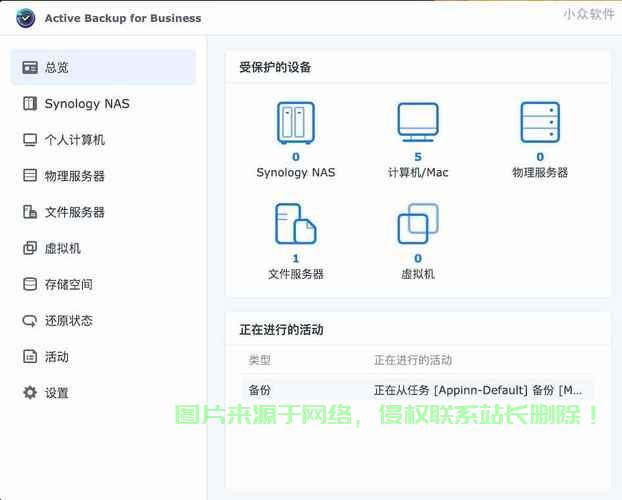This screenshot has height=500, width=622.
Task: Click the 活动 activity icon in sidebar
Action: tap(30, 356)
